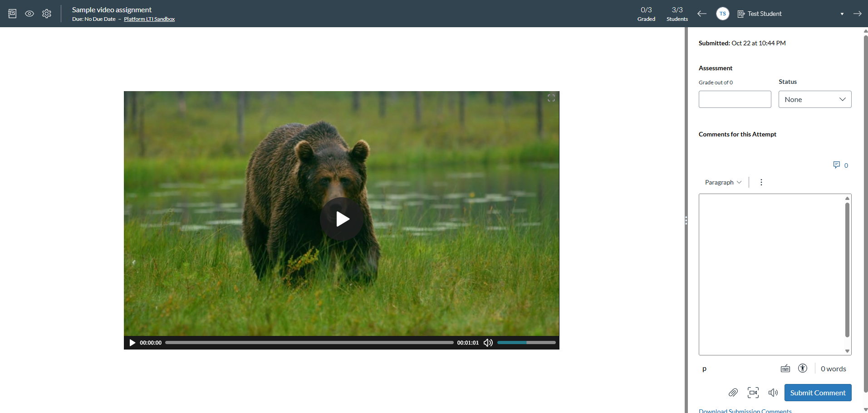Play video using the center play button
Viewport: 868px width, 413px height.
click(x=341, y=219)
